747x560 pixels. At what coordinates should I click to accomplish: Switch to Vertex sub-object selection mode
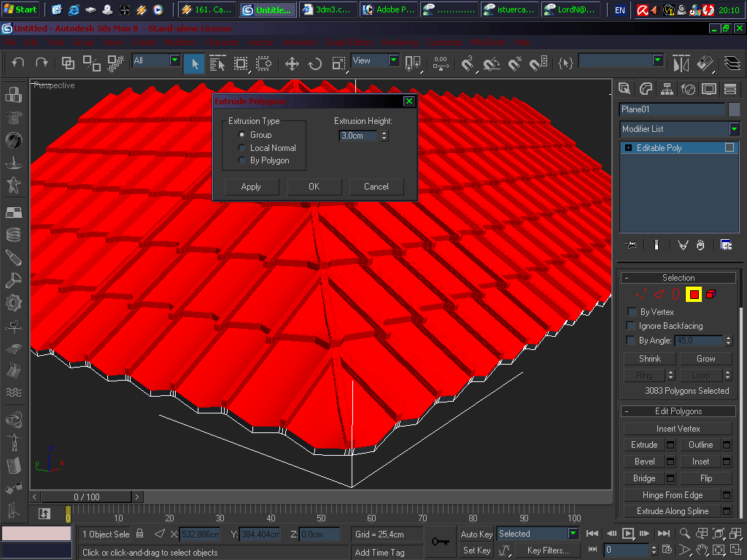pyautogui.click(x=640, y=294)
